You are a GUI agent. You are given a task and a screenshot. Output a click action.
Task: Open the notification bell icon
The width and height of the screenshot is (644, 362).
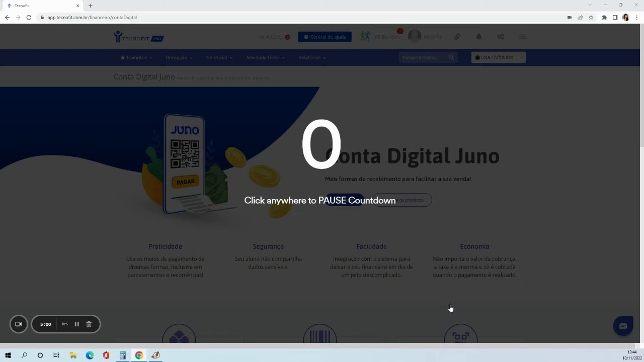(479, 37)
